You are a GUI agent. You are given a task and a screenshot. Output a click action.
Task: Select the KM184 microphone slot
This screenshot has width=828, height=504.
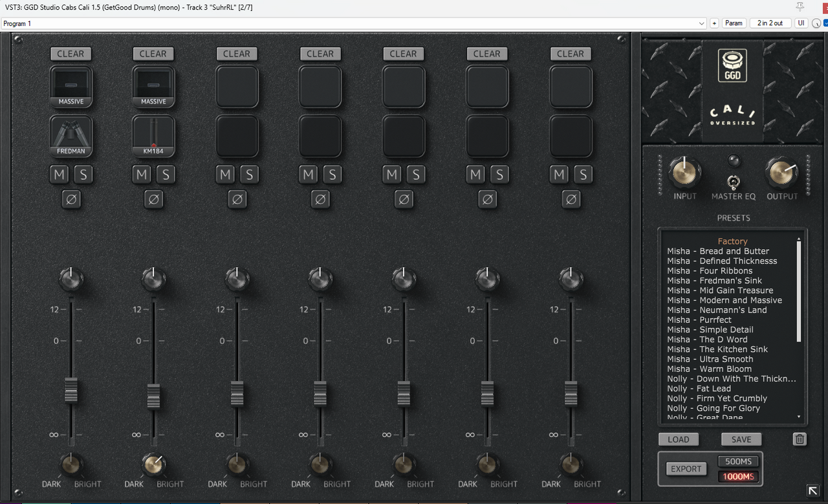tap(153, 136)
